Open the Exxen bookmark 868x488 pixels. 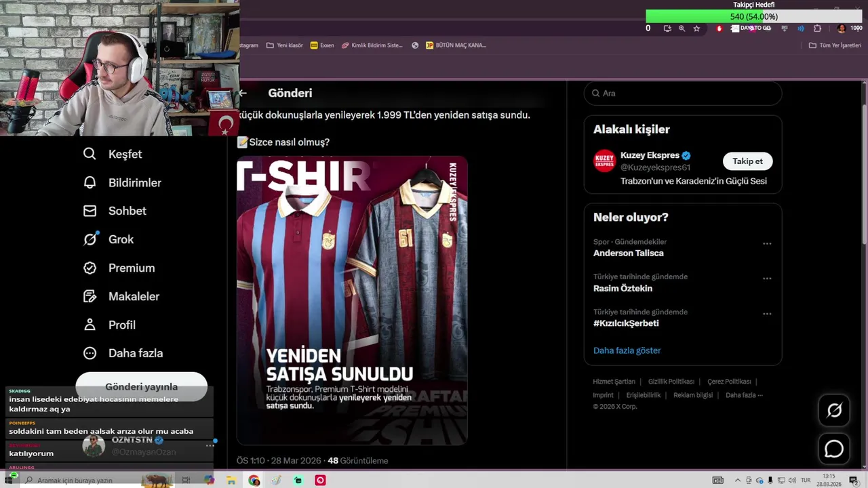click(322, 45)
